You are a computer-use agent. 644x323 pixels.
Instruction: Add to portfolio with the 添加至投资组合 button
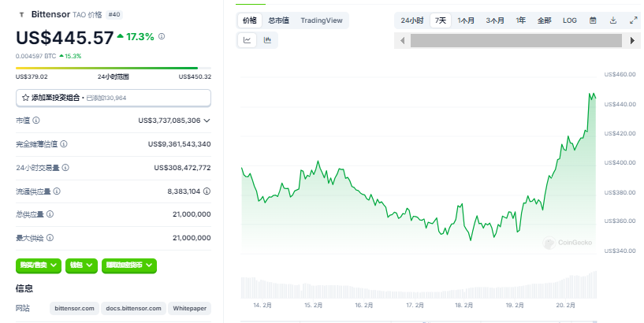113,98
